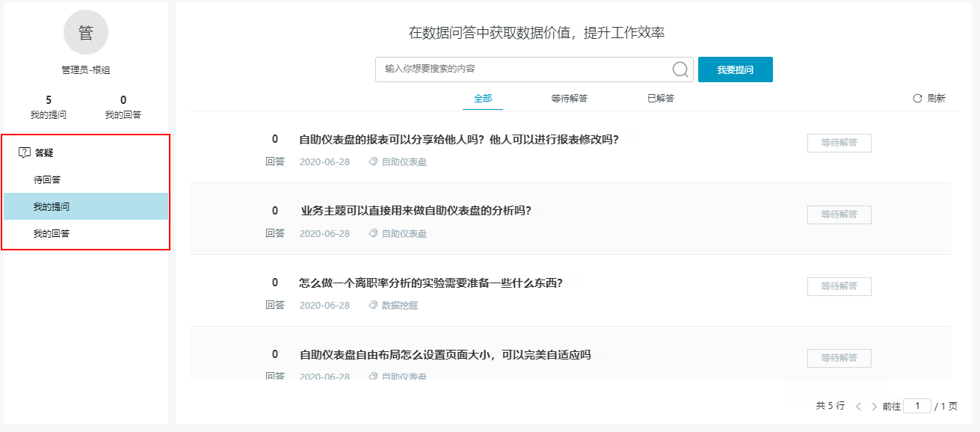Click the 数据挖掘 tag
The width and height of the screenshot is (980, 432).
tap(400, 305)
